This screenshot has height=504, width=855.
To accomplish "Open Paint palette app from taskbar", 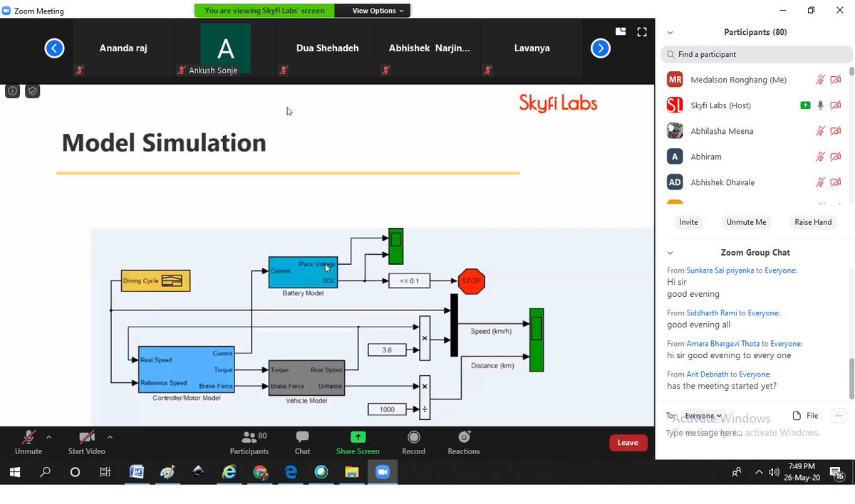I will pyautogui.click(x=167, y=472).
